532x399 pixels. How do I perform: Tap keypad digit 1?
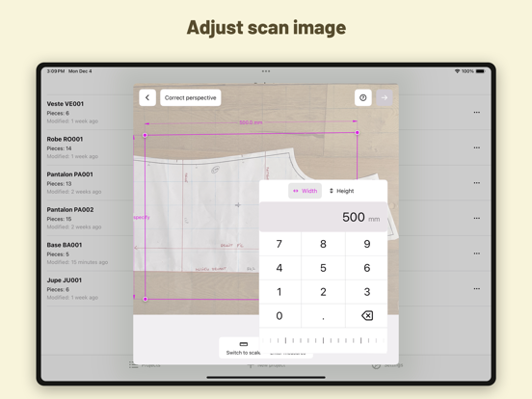279,292
